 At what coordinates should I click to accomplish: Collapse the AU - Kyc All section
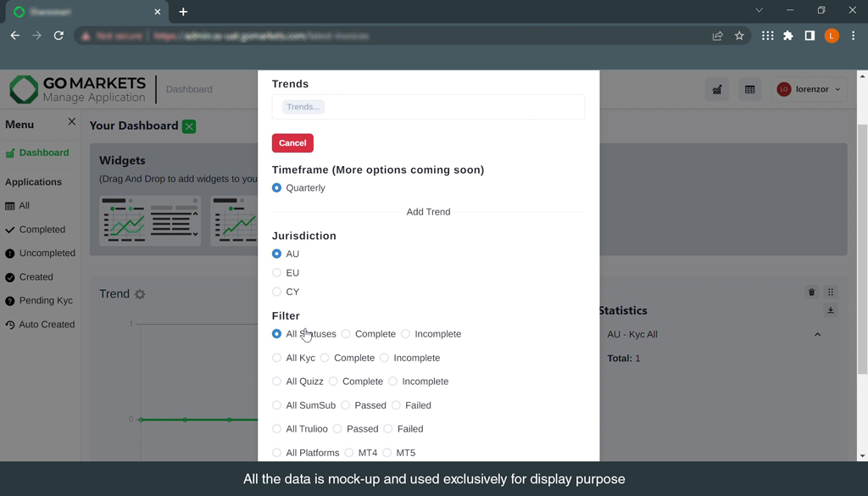817,335
